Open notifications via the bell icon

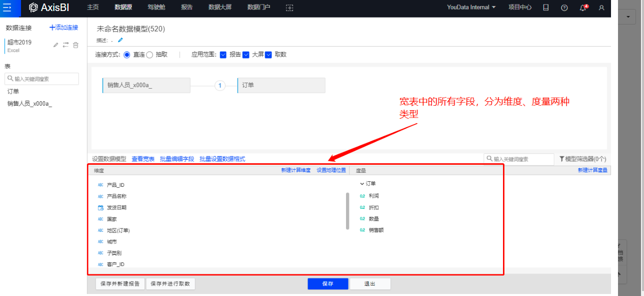click(x=582, y=8)
